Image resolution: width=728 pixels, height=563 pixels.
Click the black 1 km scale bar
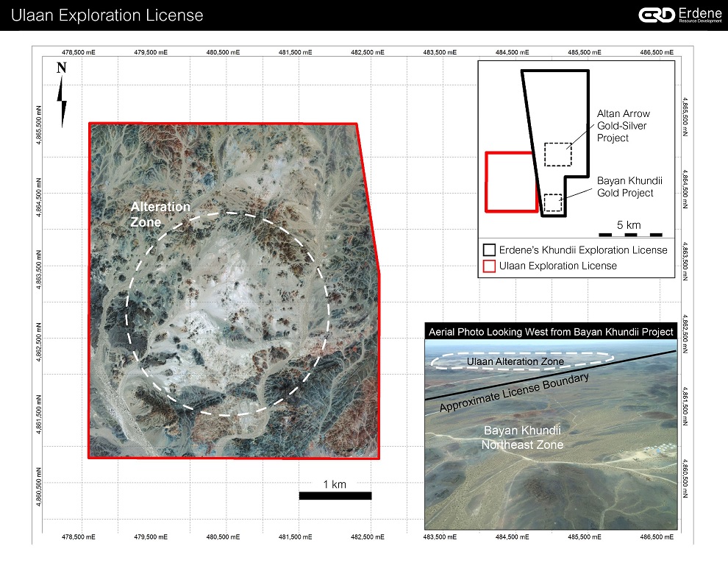coord(335,495)
